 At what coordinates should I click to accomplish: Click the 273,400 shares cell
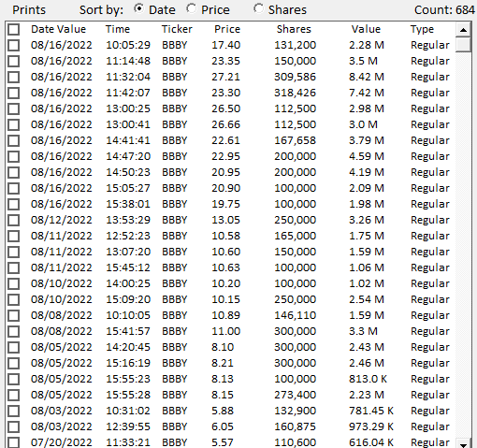[x=295, y=395]
